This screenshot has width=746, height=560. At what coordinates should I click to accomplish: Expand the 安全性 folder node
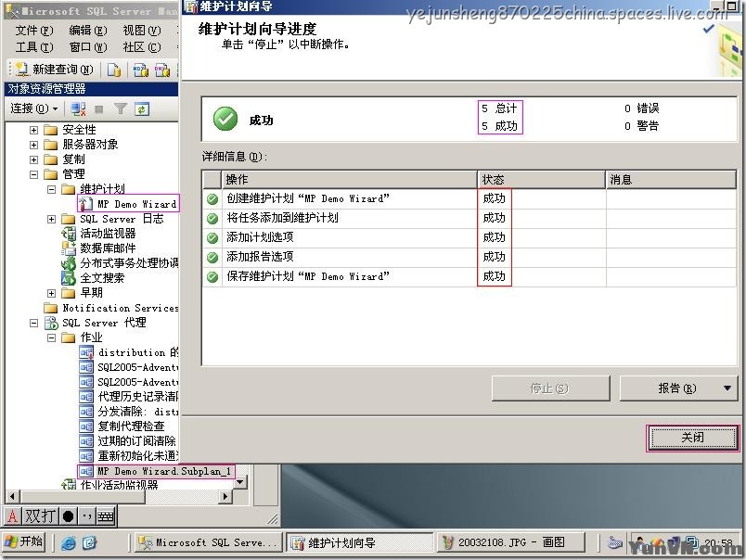pyautogui.click(x=33, y=130)
